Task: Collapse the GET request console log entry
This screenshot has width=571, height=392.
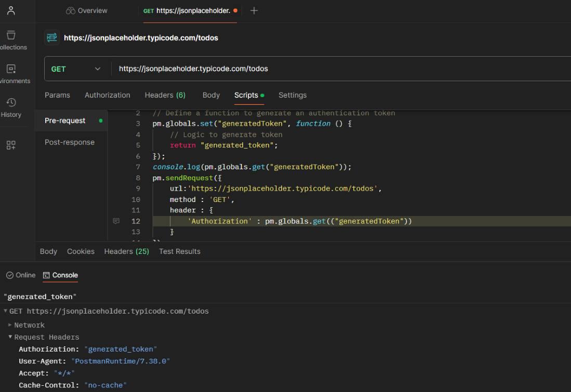Action: [6, 311]
